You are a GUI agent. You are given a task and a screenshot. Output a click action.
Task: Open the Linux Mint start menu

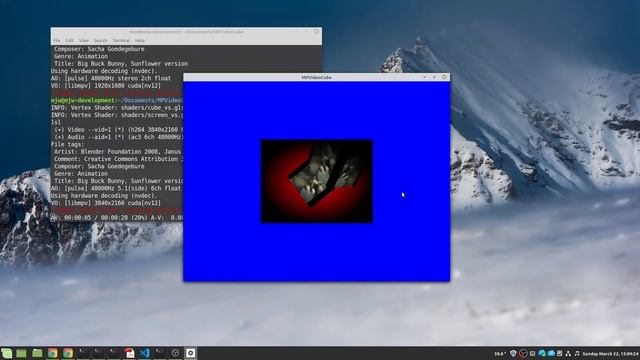tap(6, 353)
